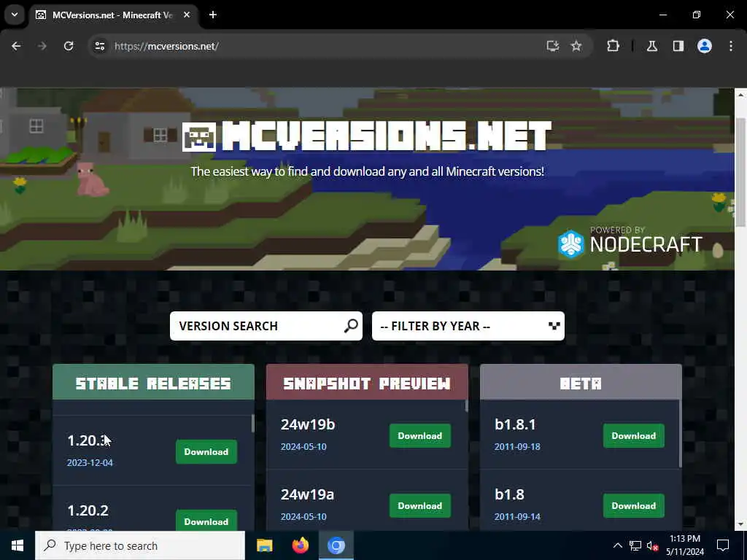Open the Nodecraft sponsor logo
The height and width of the screenshot is (560, 747).
[x=630, y=242]
